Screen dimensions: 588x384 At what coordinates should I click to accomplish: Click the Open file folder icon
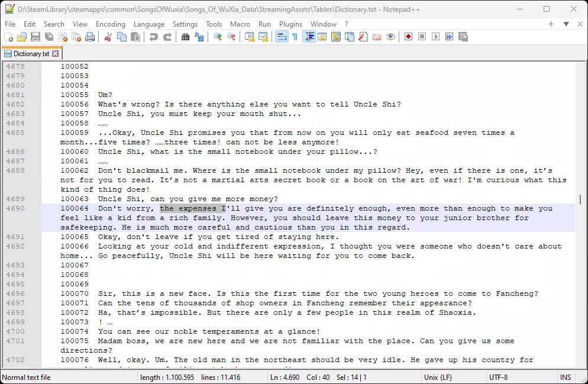coord(22,37)
